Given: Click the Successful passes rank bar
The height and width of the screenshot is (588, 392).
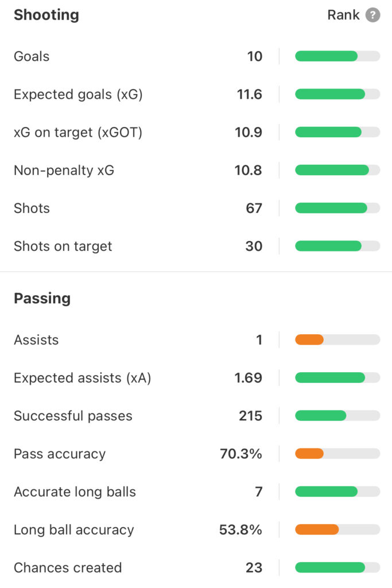Looking at the screenshot, I should [x=337, y=416].
